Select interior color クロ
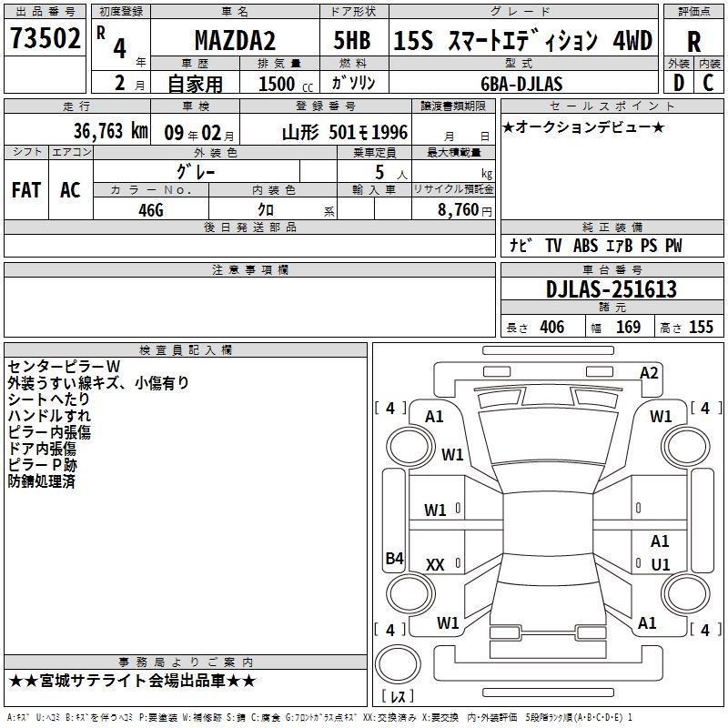 click(266, 209)
